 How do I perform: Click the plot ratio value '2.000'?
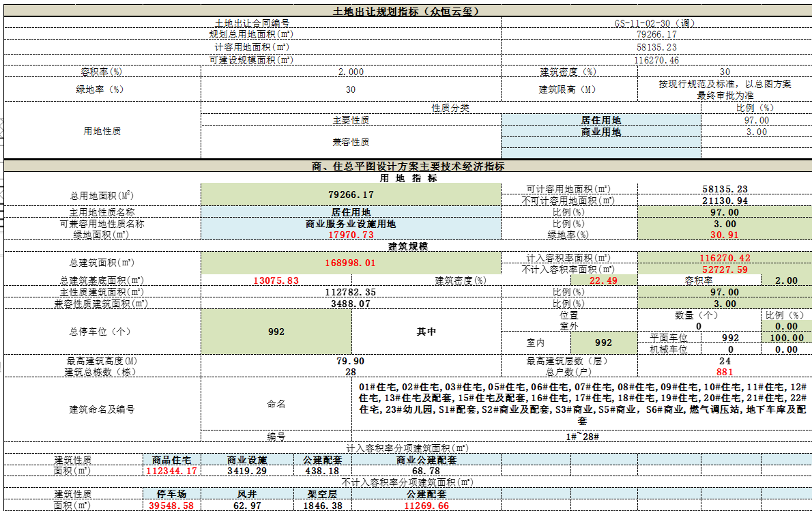click(351, 72)
